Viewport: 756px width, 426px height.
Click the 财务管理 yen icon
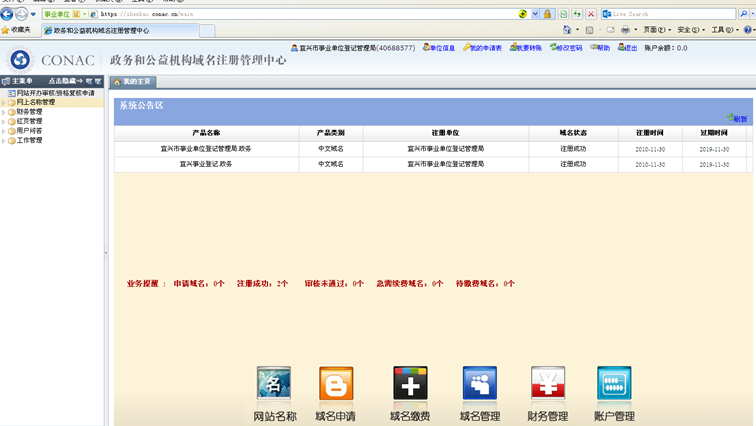coord(548,383)
